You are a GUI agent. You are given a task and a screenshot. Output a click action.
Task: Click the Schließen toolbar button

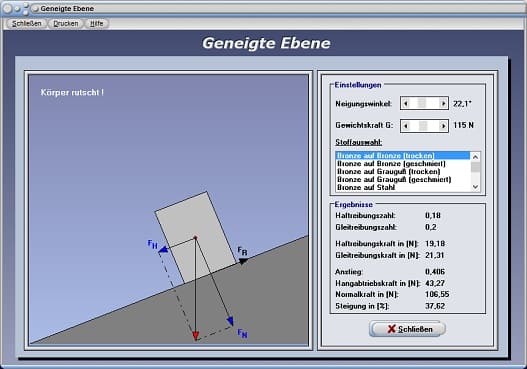[x=27, y=24]
